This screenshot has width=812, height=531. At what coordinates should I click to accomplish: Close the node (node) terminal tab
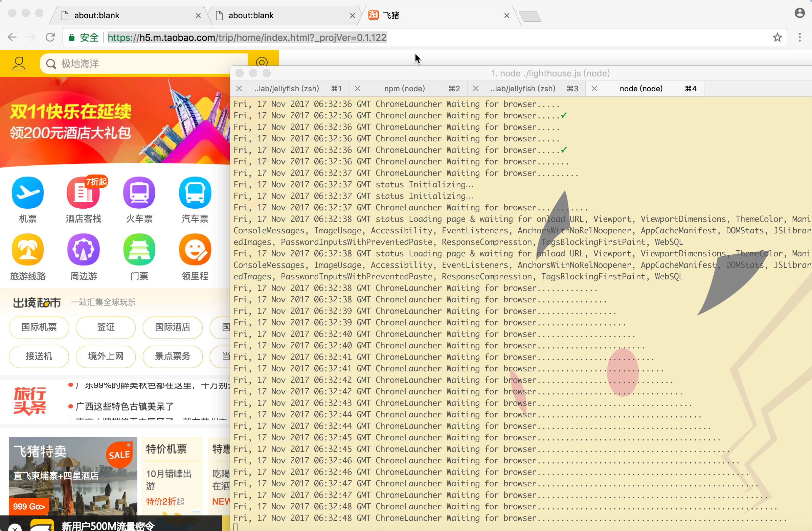click(x=594, y=89)
